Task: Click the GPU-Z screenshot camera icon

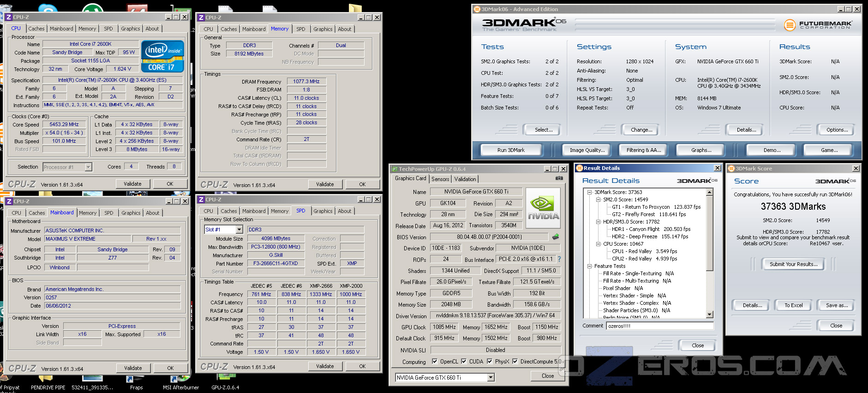Action: coord(559,178)
